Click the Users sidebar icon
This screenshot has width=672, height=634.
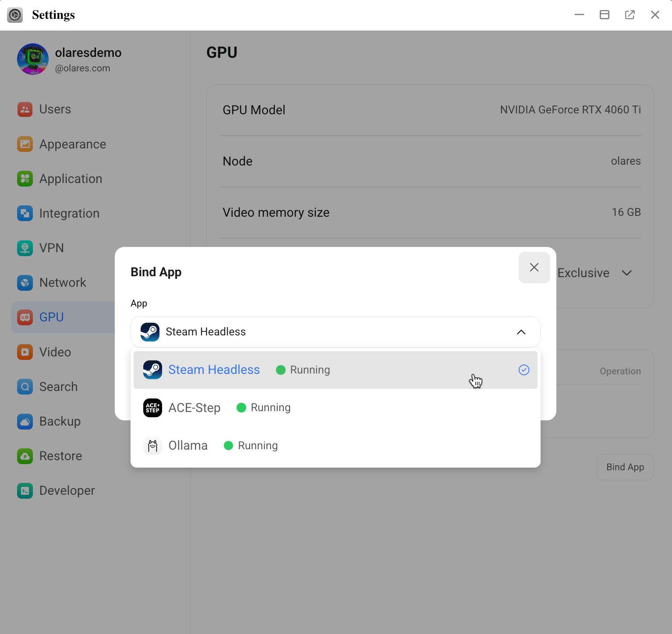click(25, 109)
